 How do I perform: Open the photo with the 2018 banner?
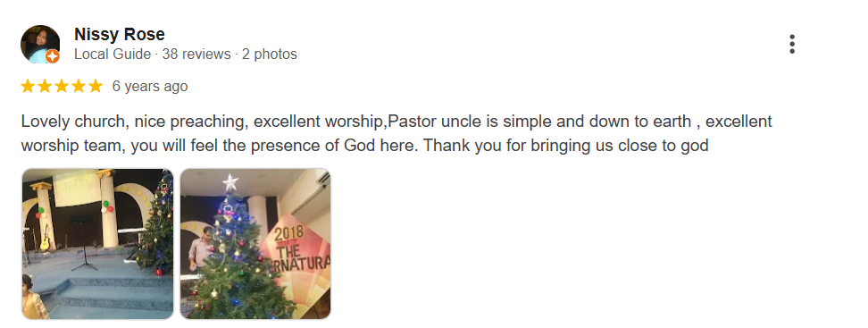(255, 244)
